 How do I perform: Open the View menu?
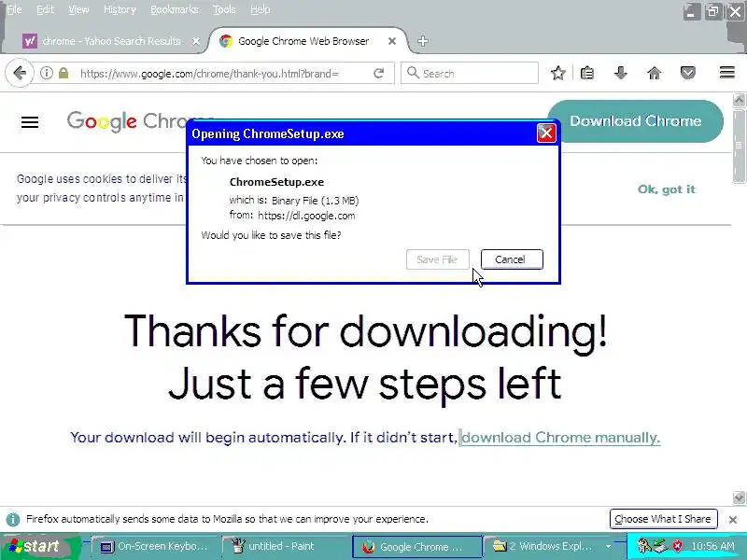pyautogui.click(x=78, y=9)
